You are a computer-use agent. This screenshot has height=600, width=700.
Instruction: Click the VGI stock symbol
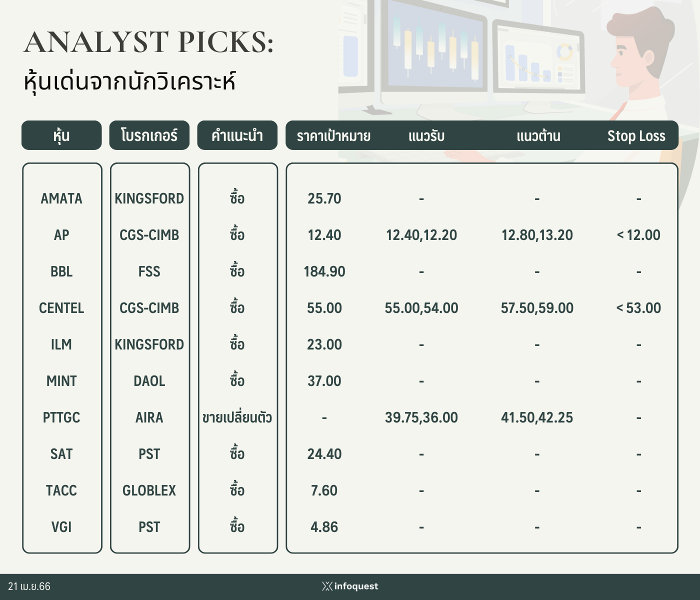[x=61, y=527]
